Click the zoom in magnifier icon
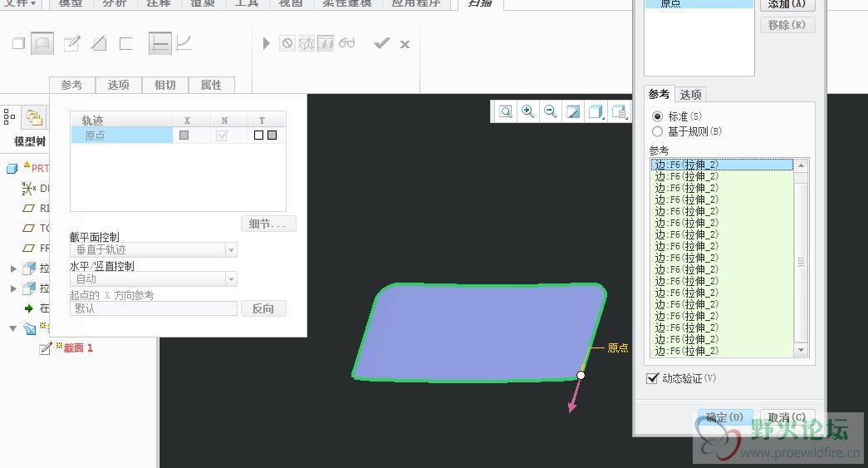This screenshot has height=468, width=868. (528, 112)
